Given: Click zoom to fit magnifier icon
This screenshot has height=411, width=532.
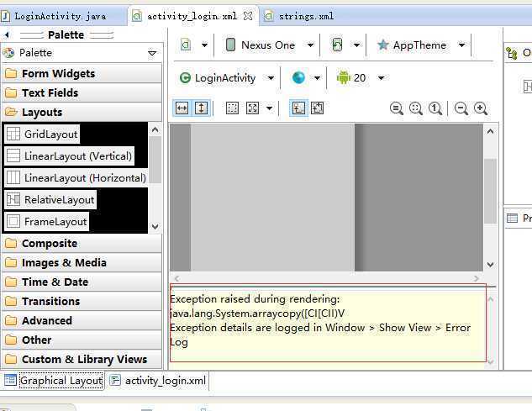Looking at the screenshot, I should (397, 108).
